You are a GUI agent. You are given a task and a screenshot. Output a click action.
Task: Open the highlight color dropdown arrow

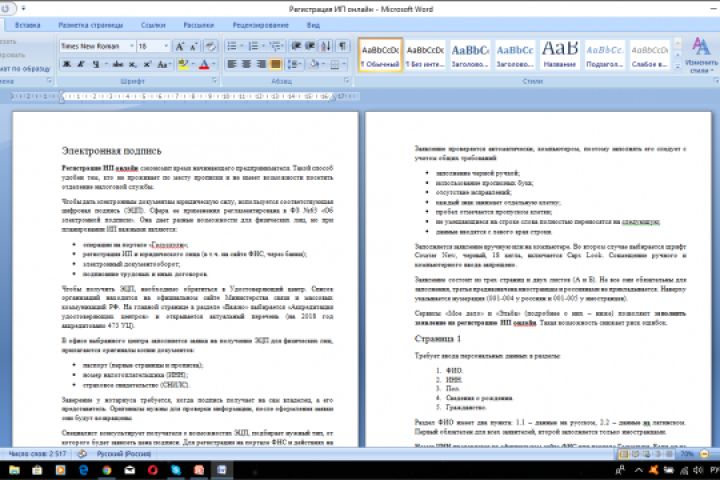pos(192,64)
